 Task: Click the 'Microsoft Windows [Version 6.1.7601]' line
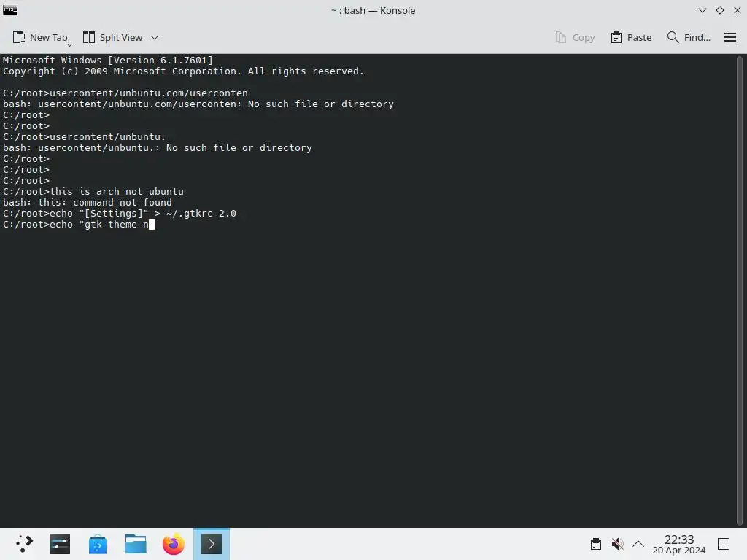108,60
